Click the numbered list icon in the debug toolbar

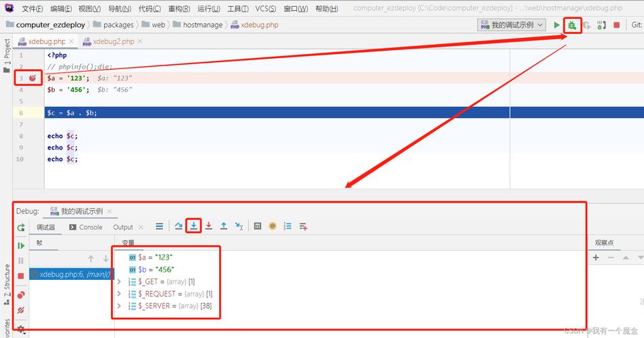coord(287,226)
